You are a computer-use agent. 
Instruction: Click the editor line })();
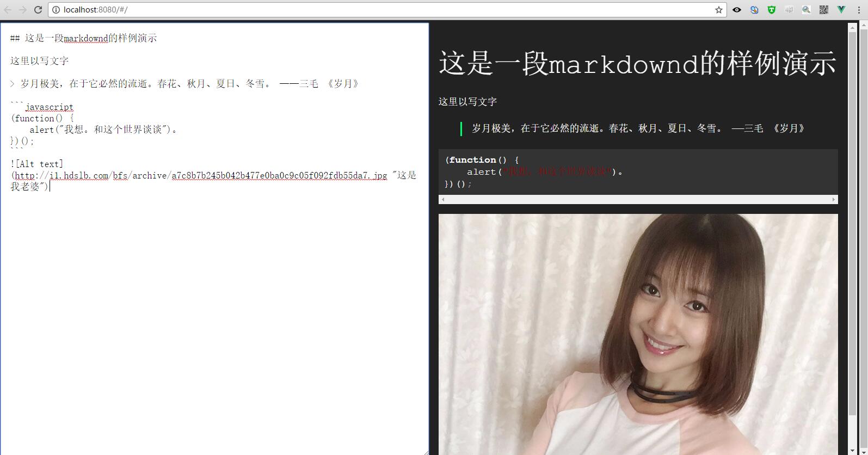click(x=22, y=142)
